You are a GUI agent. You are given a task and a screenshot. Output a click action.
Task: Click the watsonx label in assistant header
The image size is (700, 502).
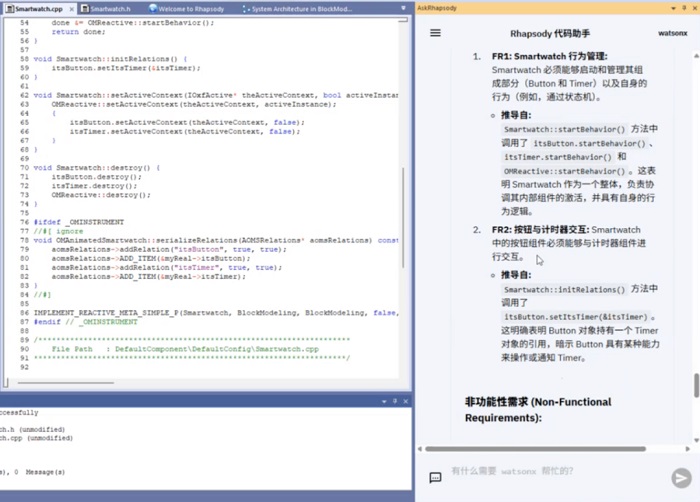[672, 33]
